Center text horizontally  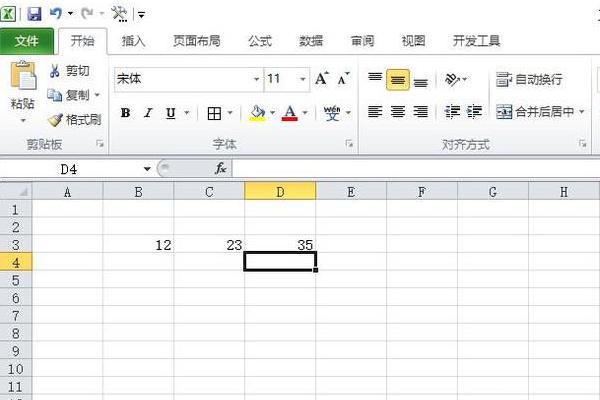(398, 112)
